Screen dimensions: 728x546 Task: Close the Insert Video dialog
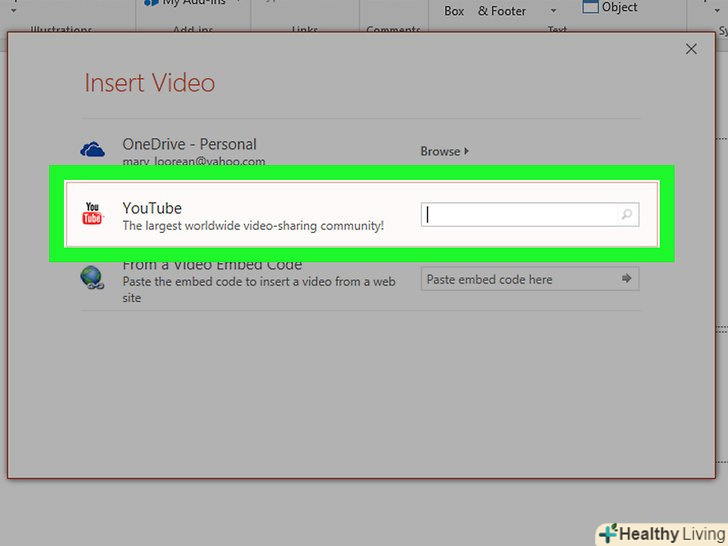(x=690, y=48)
